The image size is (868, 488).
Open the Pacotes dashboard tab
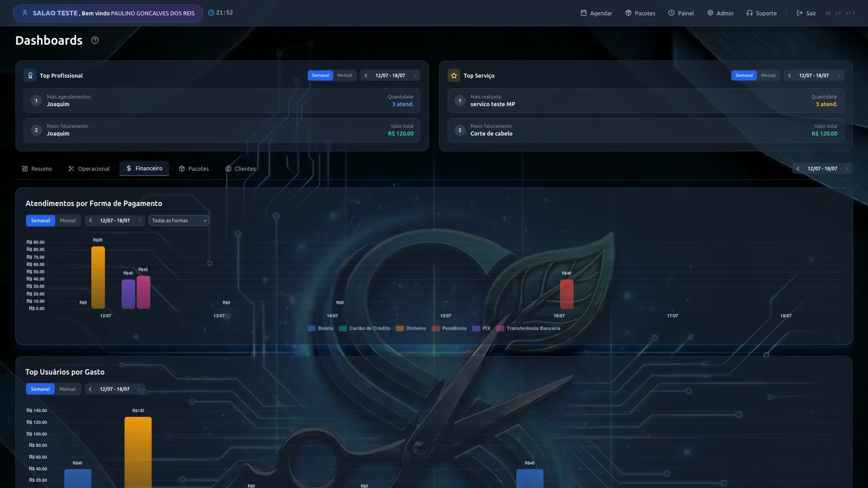tap(194, 169)
